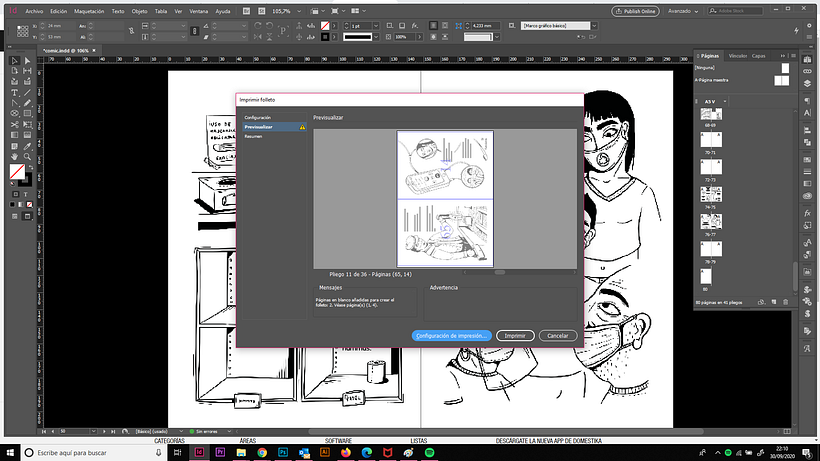820x461 pixels.
Task: Click the Imprimir button
Action: coord(515,336)
